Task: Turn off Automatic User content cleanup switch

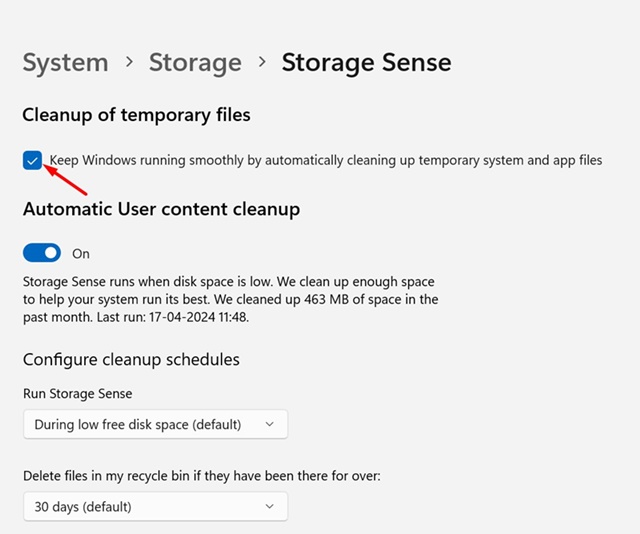Action: click(41, 253)
